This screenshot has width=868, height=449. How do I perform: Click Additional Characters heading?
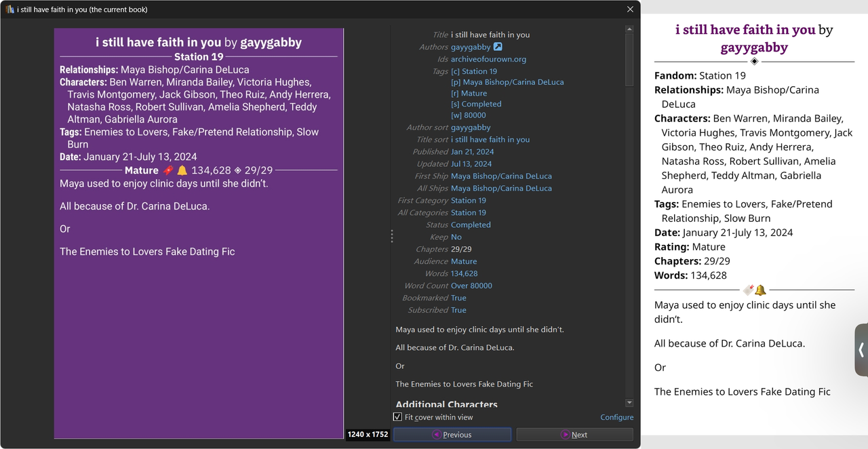tap(446, 404)
